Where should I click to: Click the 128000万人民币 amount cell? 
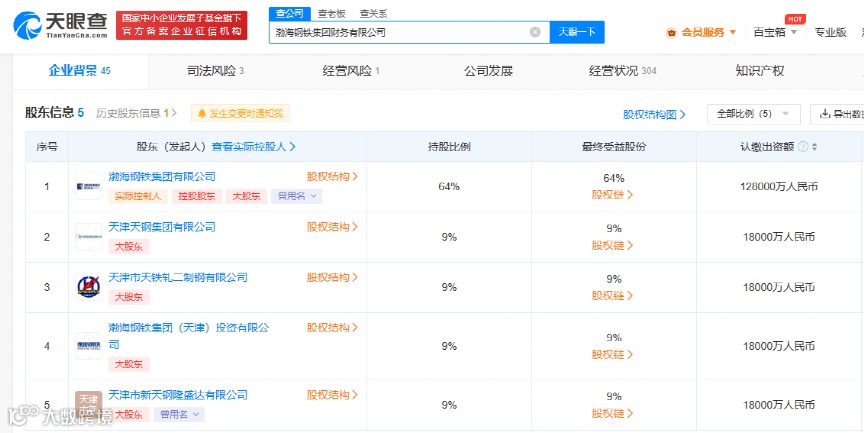pos(779,187)
